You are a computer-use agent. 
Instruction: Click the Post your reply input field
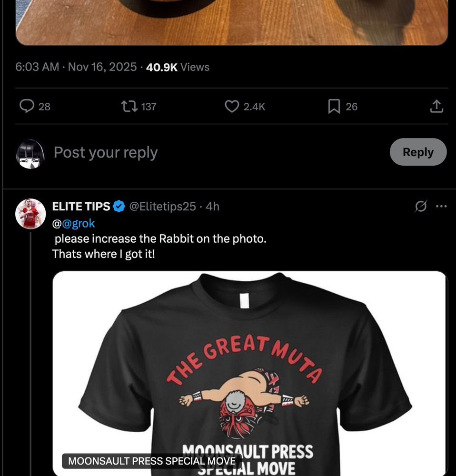[106, 152]
